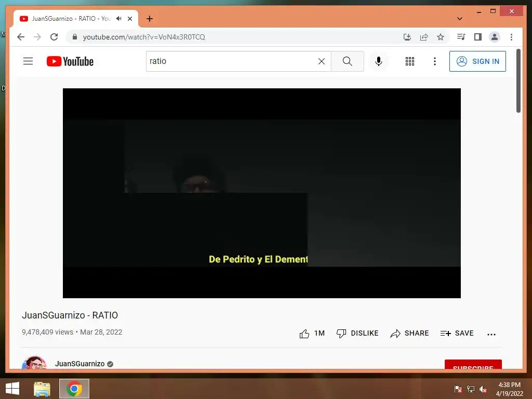View site info via lock icon

click(x=75, y=37)
